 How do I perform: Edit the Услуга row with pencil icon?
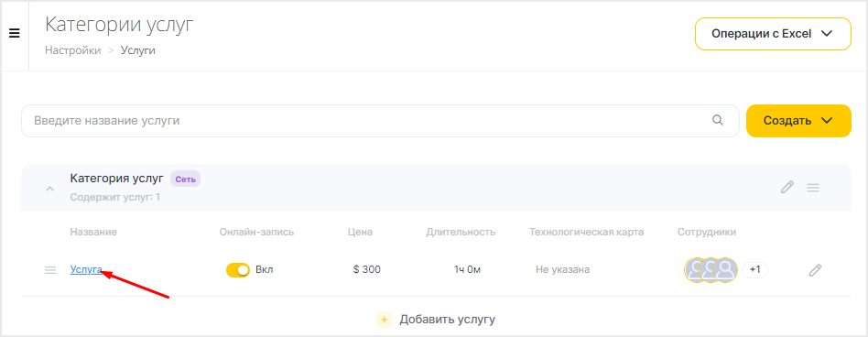click(815, 270)
